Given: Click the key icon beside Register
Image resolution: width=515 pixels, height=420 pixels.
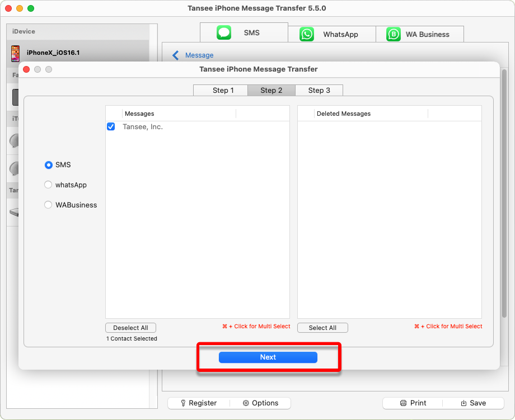Looking at the screenshot, I should pyautogui.click(x=183, y=403).
